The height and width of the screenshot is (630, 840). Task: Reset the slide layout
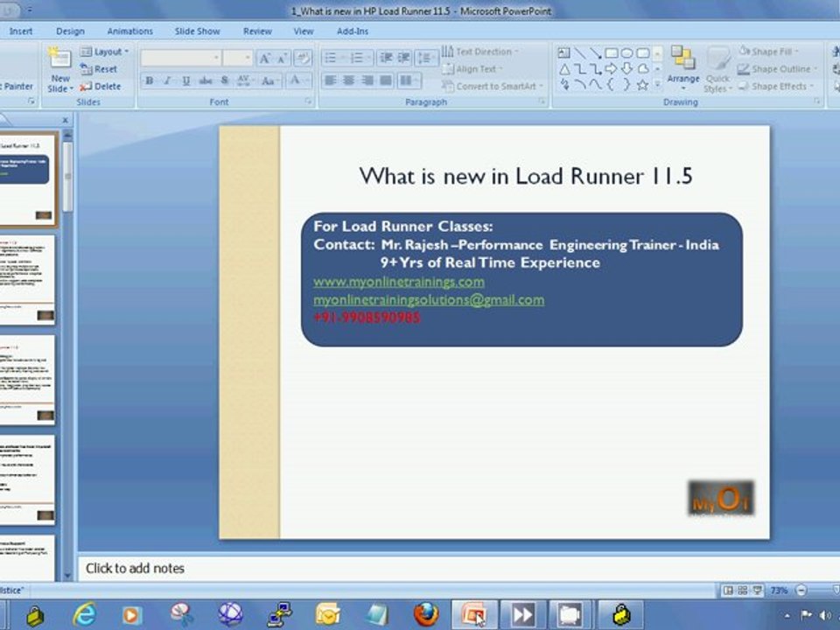99,69
